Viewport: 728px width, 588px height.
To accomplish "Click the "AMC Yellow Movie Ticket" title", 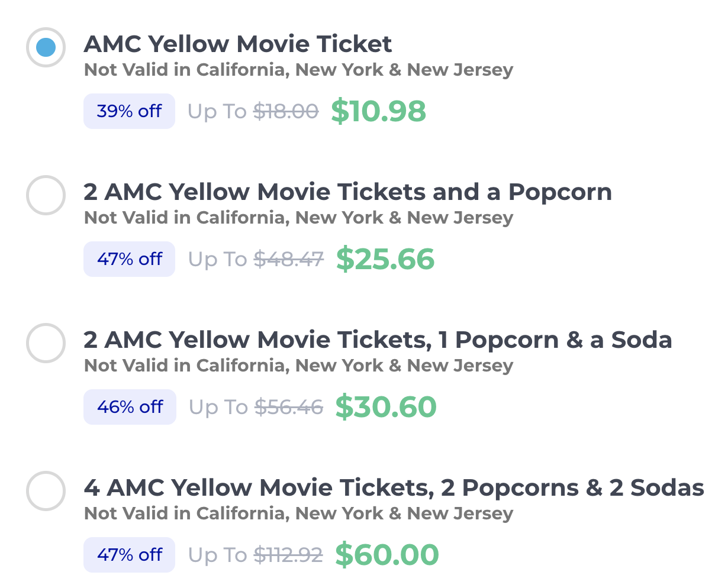I will [238, 44].
